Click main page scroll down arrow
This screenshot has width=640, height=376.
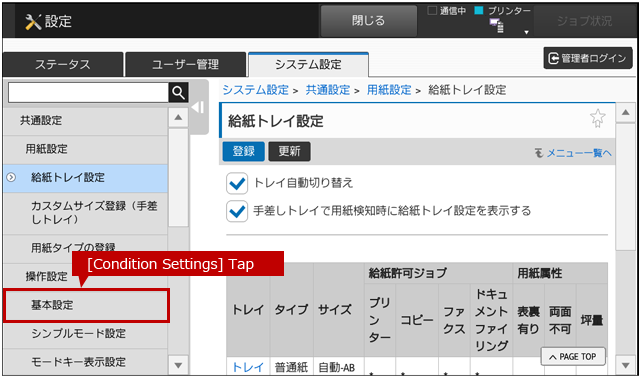coord(625,365)
